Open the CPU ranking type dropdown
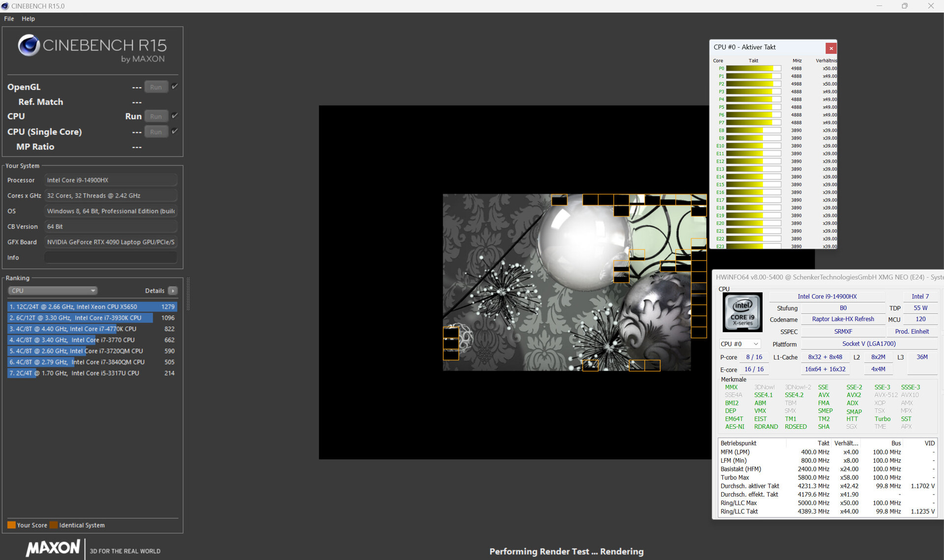 coord(53,291)
